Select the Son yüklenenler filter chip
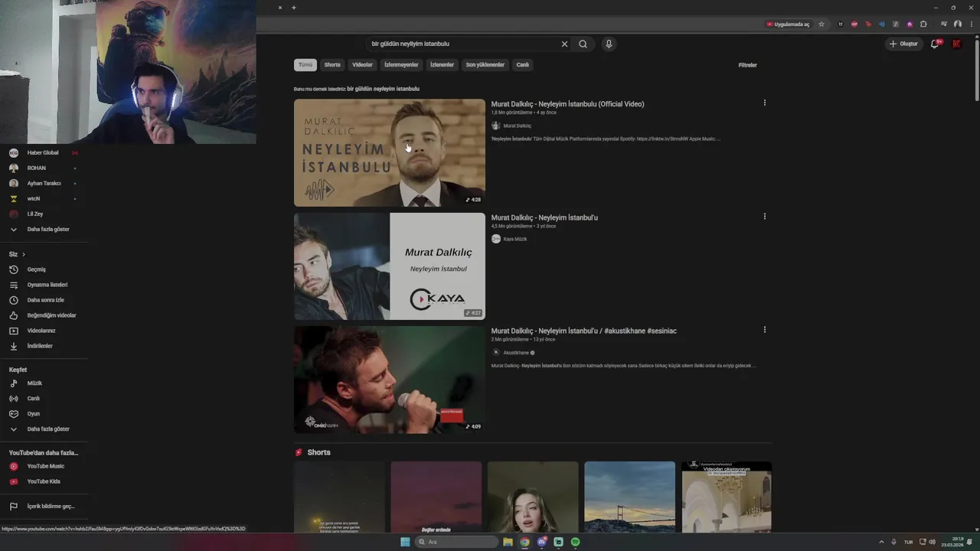This screenshot has height=551, width=980. coord(485,65)
